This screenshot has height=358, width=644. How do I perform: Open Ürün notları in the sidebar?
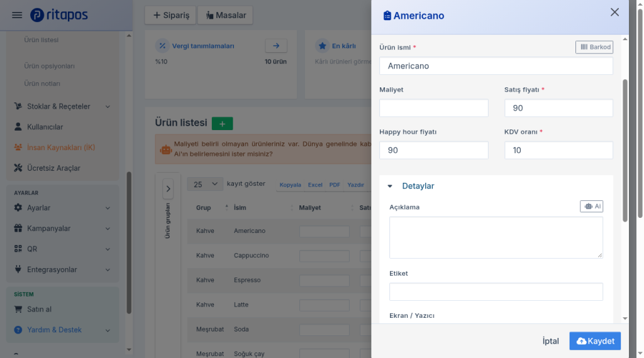click(x=42, y=84)
